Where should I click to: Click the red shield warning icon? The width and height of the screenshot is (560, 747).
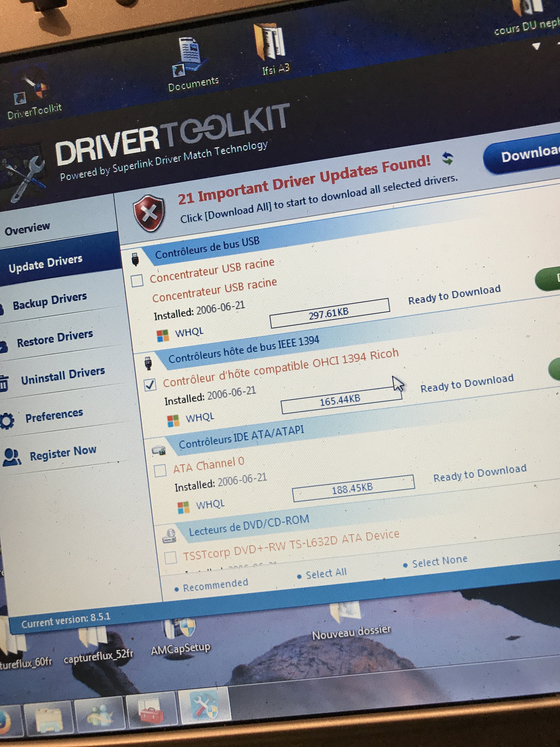tap(149, 213)
